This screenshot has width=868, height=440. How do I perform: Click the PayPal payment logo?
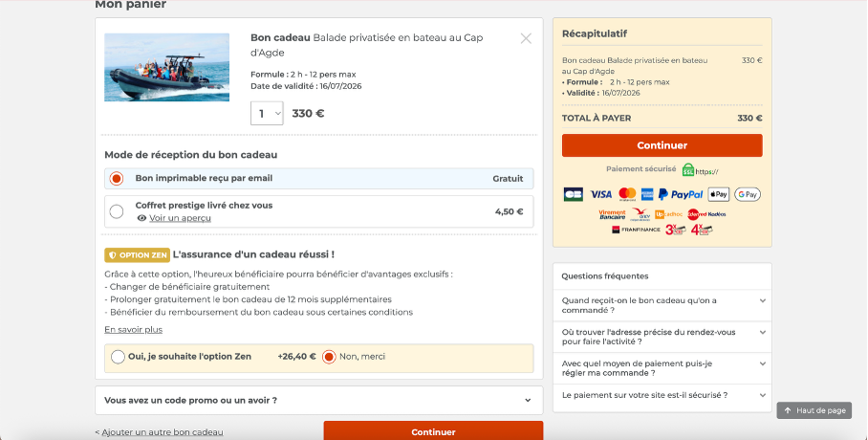(681, 194)
